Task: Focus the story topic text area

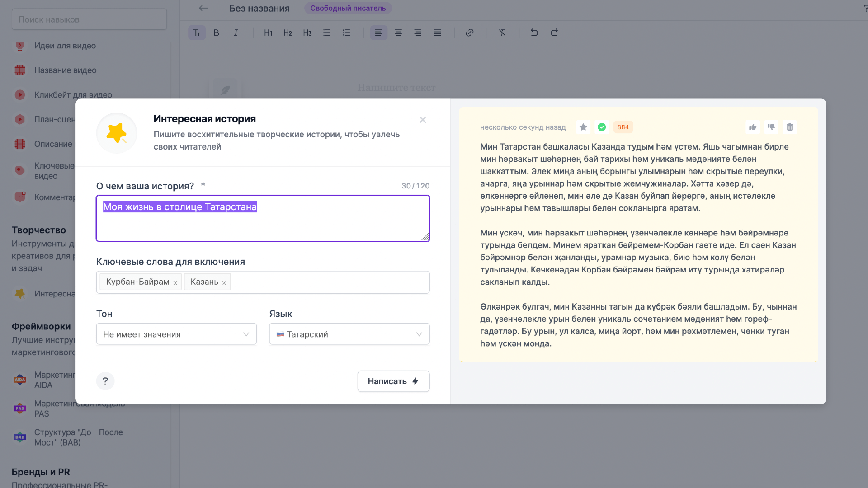Action: pyautogui.click(x=263, y=218)
